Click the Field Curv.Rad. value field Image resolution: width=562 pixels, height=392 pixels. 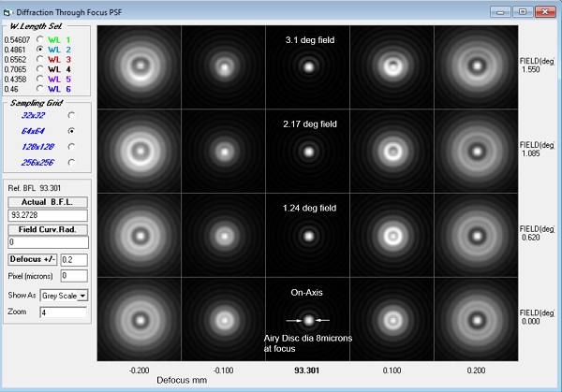pyautogui.click(x=47, y=240)
